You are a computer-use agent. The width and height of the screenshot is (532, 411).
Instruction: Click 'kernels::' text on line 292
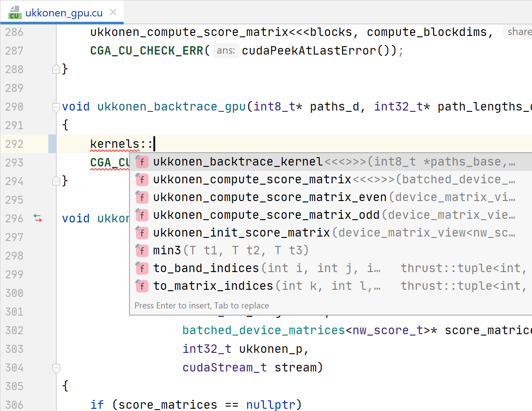pos(121,144)
